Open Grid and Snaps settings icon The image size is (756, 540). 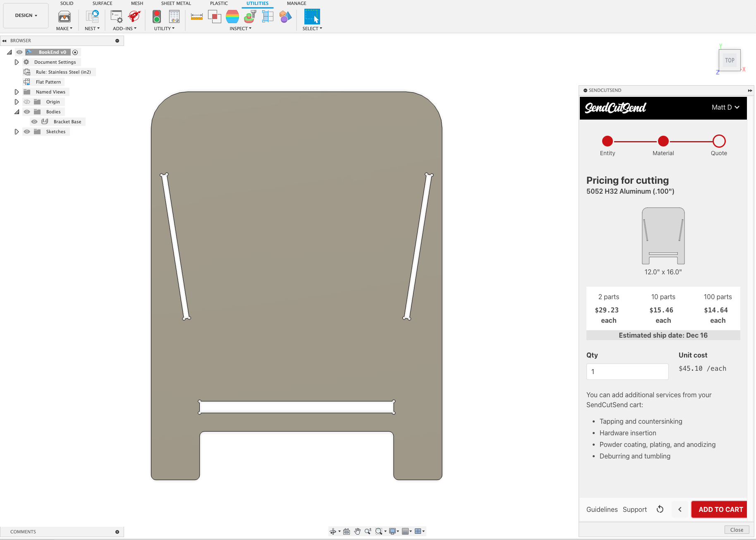pos(405,531)
